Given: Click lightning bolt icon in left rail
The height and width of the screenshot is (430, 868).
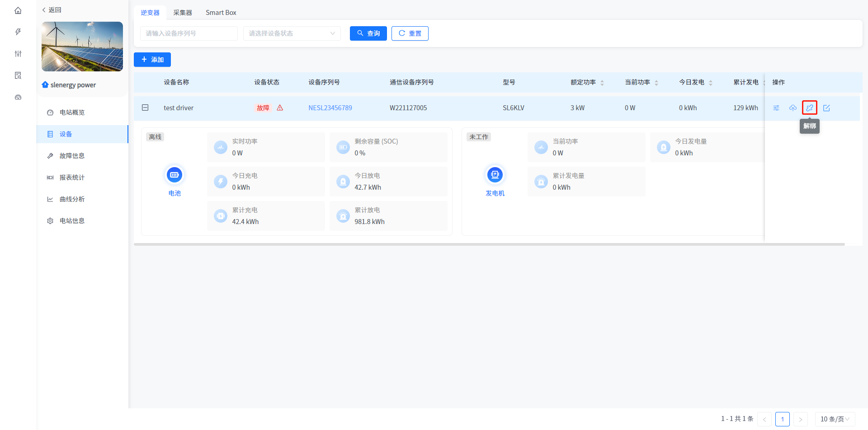Looking at the screenshot, I should pos(18,32).
